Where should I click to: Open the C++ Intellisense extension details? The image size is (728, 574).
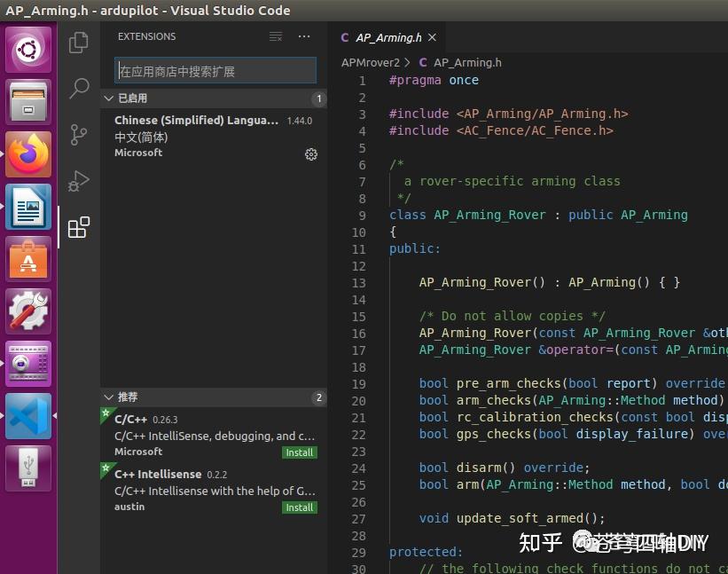214,490
